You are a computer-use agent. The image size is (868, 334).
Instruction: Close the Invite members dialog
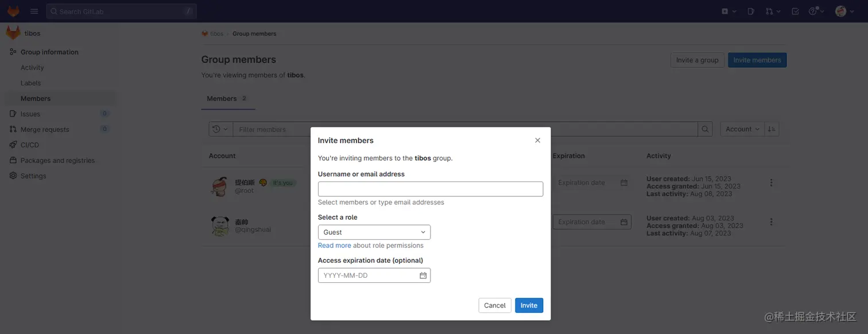coord(537,140)
